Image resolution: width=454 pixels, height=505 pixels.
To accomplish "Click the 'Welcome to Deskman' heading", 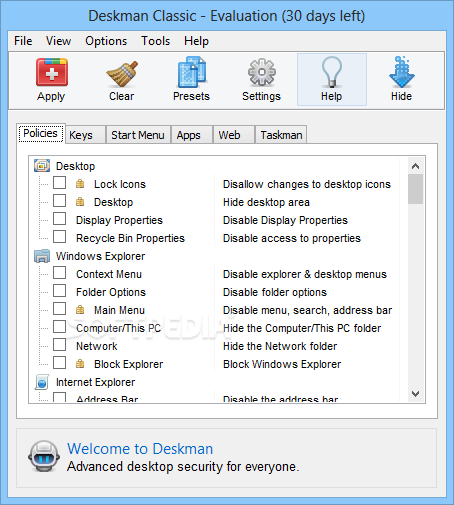I will coord(140,449).
